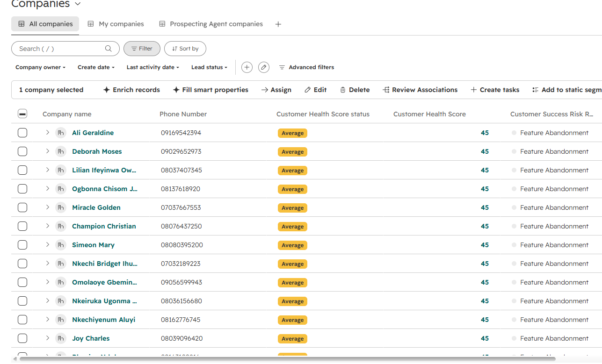Add a new view with plus icon
602x364 pixels.
point(278,24)
